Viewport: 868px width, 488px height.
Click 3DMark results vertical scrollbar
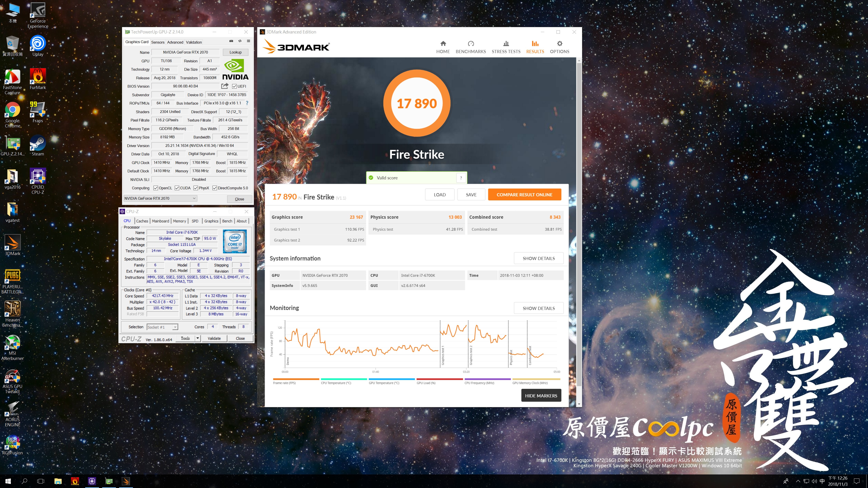579,225
